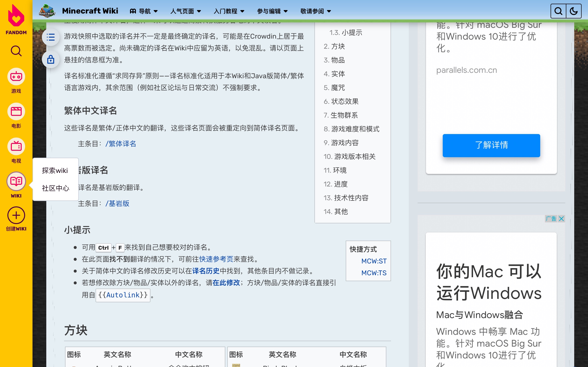Close the ad with the X button
The image size is (588, 367).
pyautogui.click(x=561, y=219)
